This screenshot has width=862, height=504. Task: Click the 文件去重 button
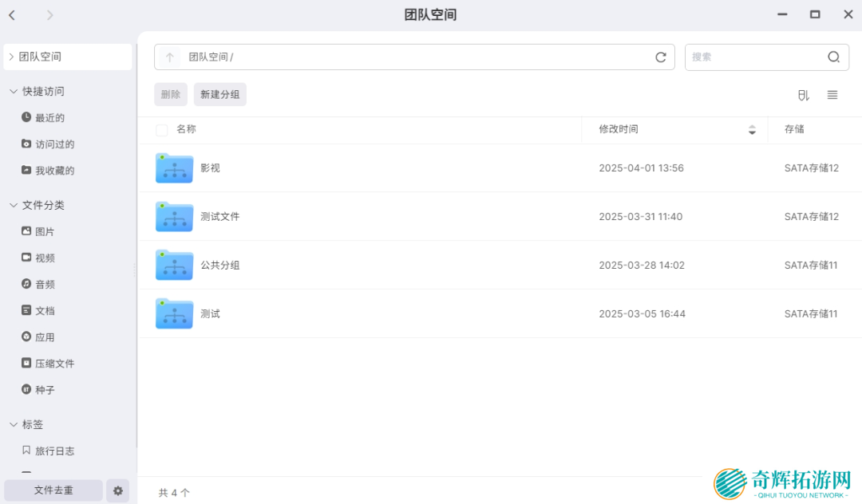pyautogui.click(x=53, y=490)
